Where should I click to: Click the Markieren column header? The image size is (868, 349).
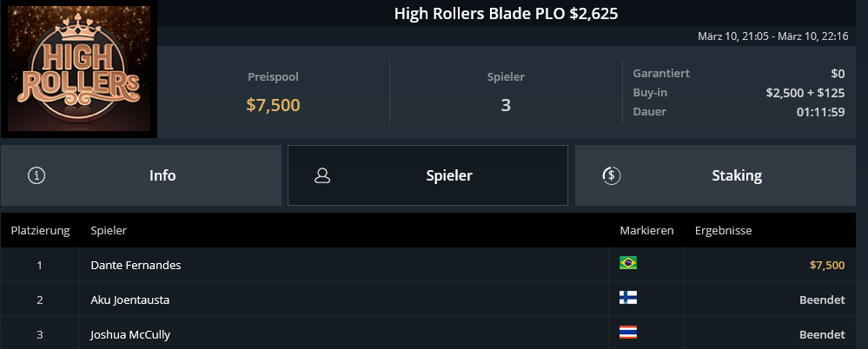click(x=646, y=231)
